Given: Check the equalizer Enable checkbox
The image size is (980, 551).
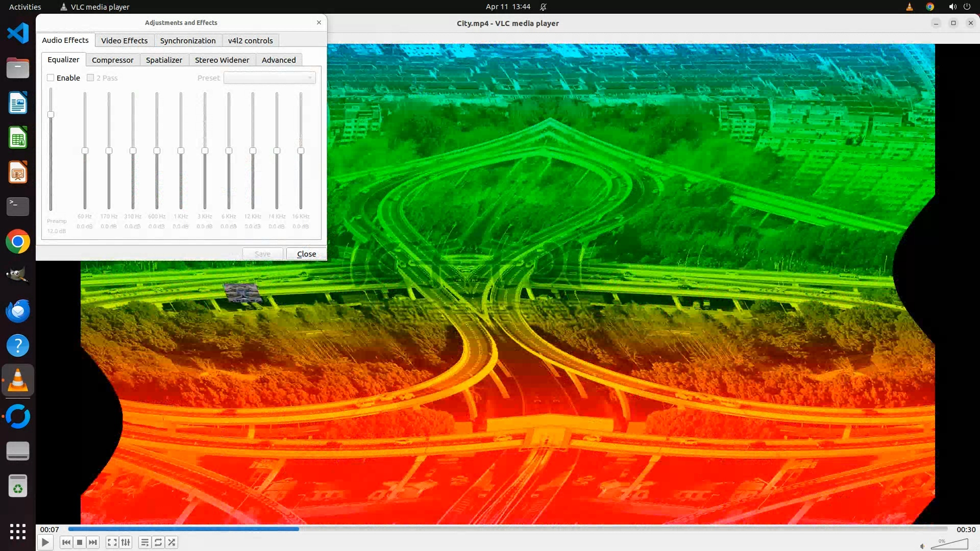Looking at the screenshot, I should pos(51,78).
